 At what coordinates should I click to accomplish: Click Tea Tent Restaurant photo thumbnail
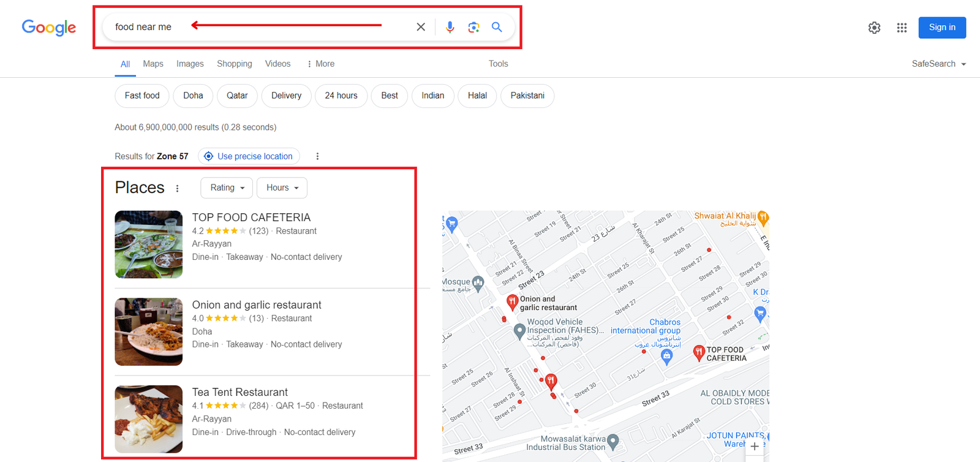[149, 419]
